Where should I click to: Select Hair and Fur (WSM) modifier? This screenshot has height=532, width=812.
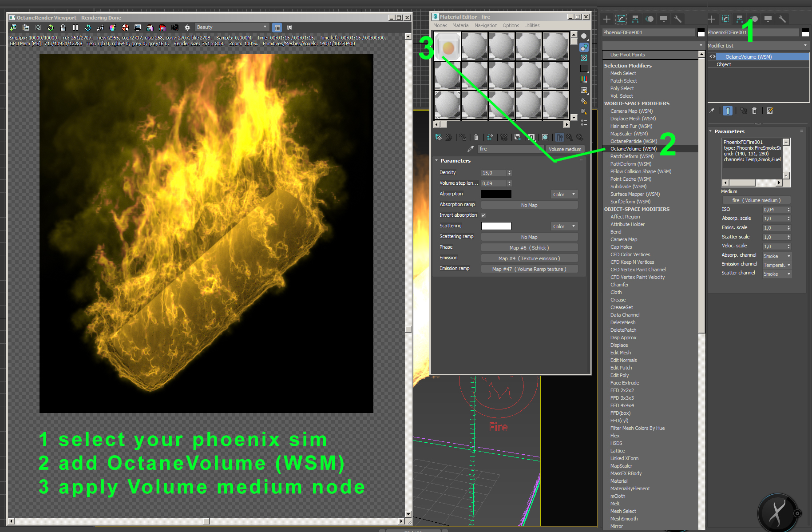coord(631,126)
